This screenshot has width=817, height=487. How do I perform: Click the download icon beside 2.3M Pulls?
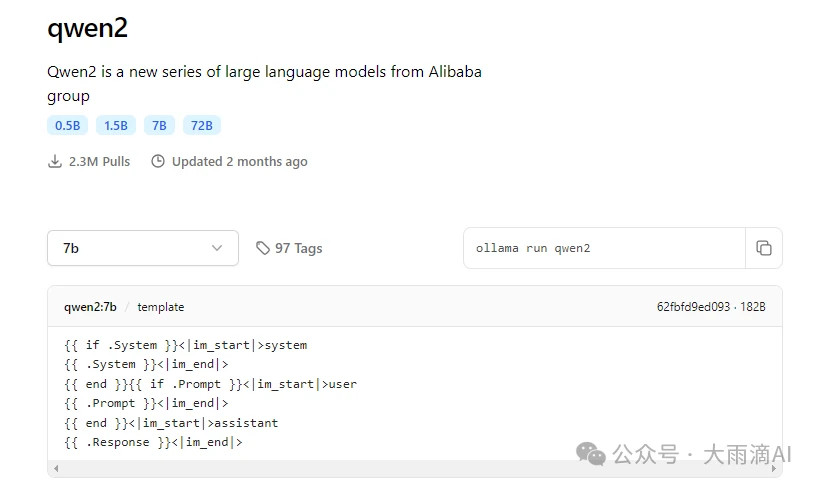tap(55, 162)
